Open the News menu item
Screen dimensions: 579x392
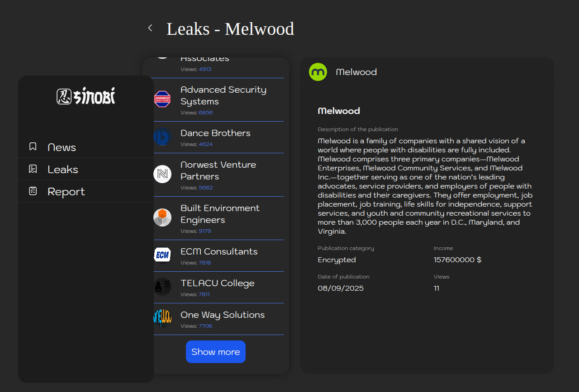[x=62, y=147]
